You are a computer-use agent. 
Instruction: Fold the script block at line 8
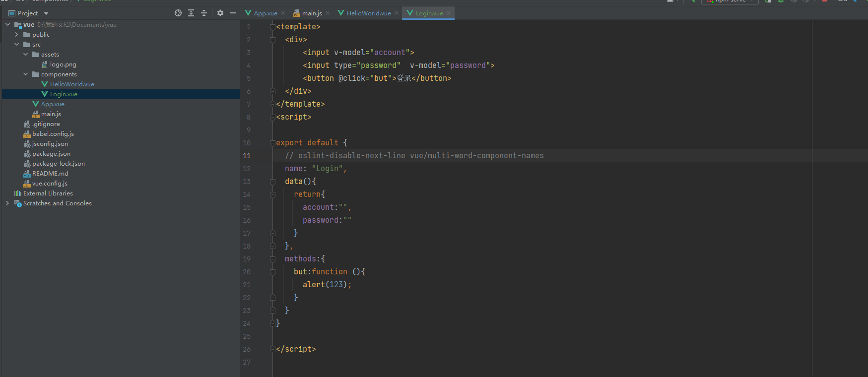[272, 117]
